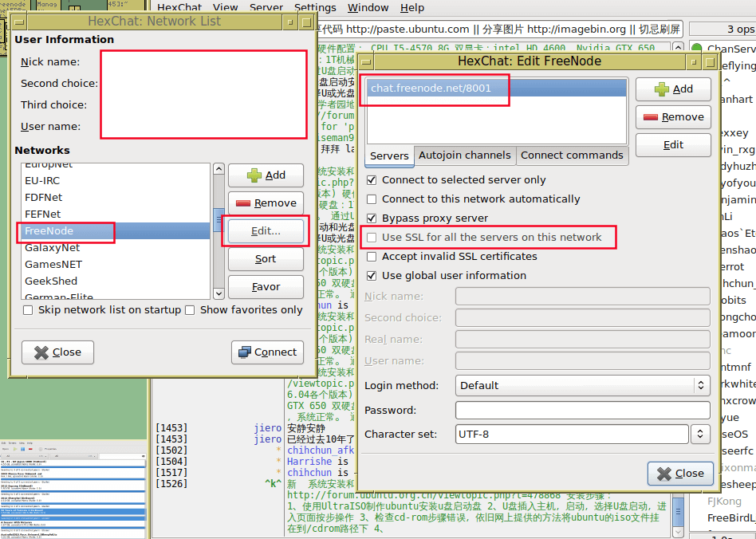Connect to the selected network

click(x=268, y=352)
